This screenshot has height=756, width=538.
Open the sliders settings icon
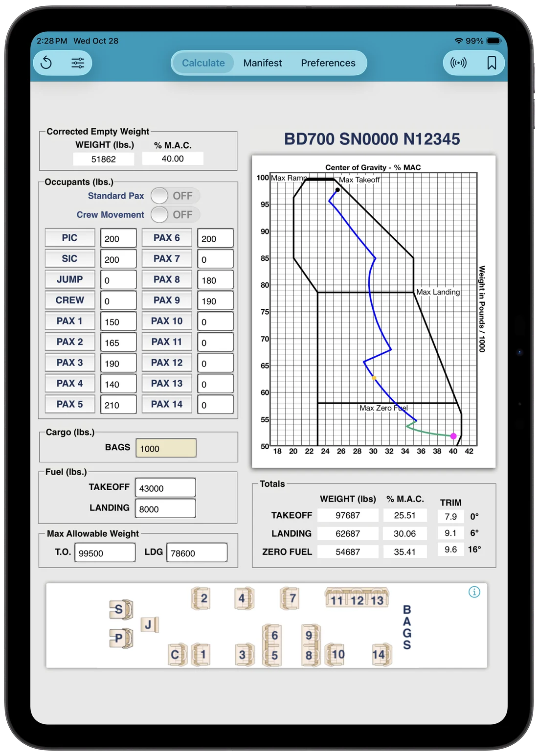[78, 63]
